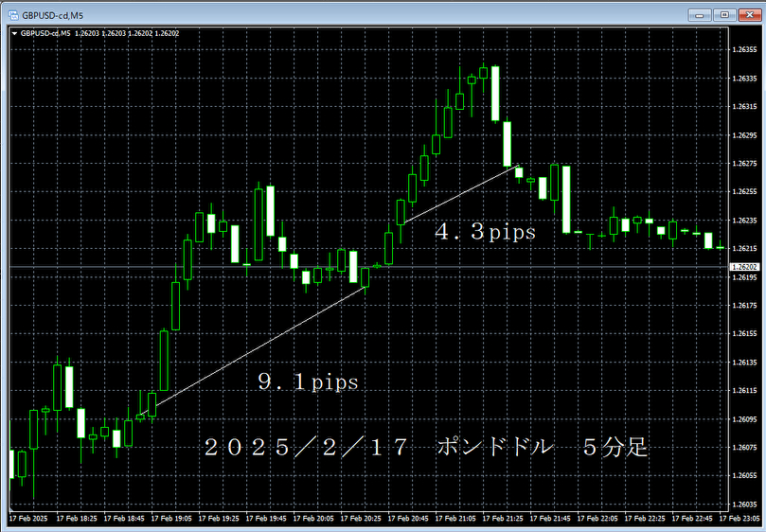
Task: Minimize the GBPUSD-cd,M5 chart window
Action: click(700, 15)
